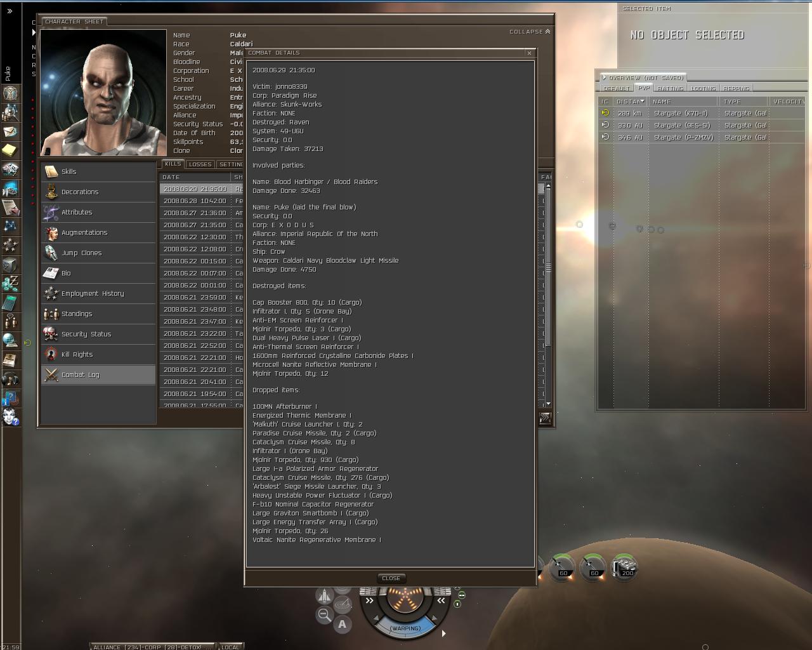The height and width of the screenshot is (650, 812).
Task: Open People & Places magnifier icon
Action: [x=10, y=112]
